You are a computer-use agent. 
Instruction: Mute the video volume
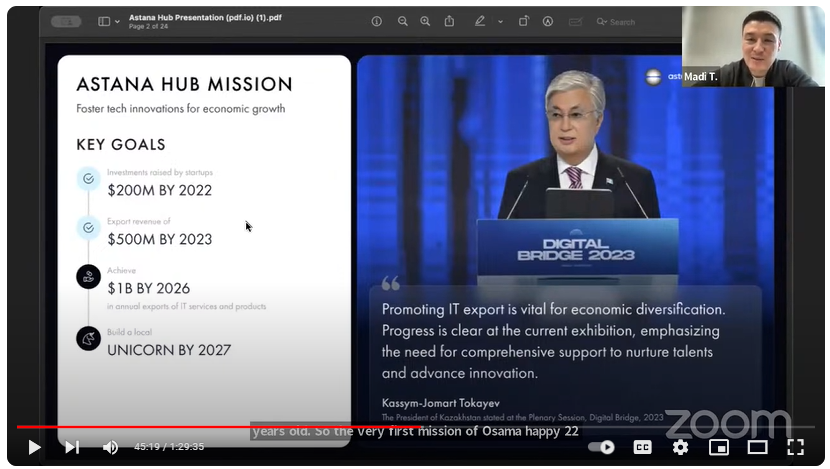click(x=110, y=447)
